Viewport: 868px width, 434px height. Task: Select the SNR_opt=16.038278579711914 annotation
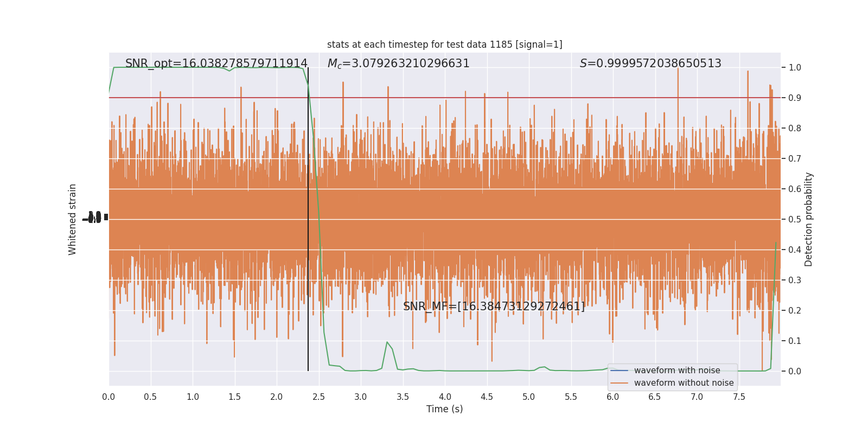click(x=216, y=63)
